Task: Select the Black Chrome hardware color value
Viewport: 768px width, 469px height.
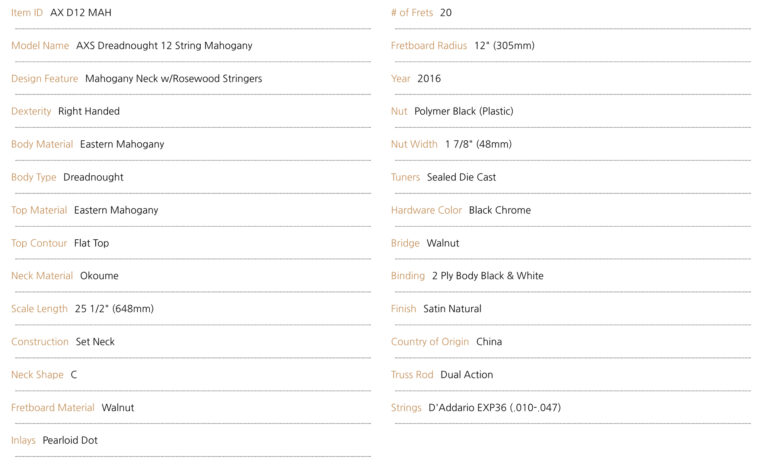Action: point(500,210)
